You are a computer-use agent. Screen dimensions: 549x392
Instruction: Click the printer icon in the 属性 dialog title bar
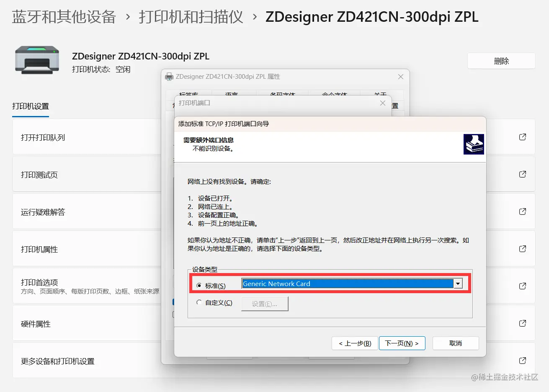point(169,77)
